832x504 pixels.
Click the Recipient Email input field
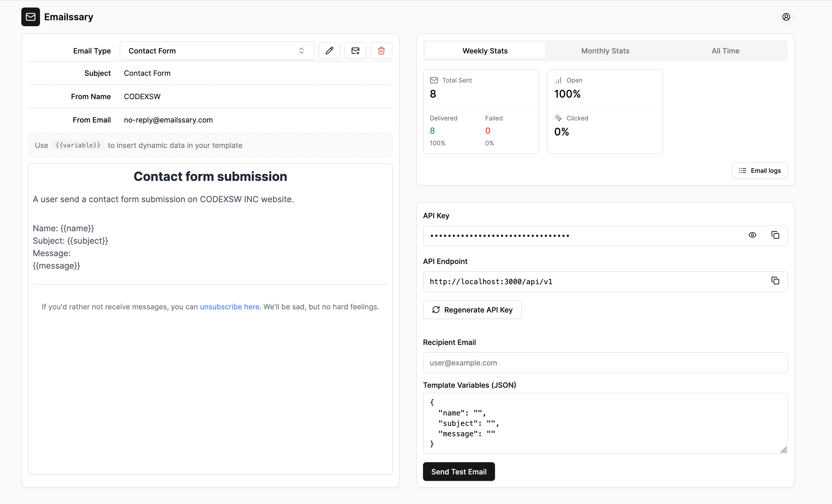point(605,363)
